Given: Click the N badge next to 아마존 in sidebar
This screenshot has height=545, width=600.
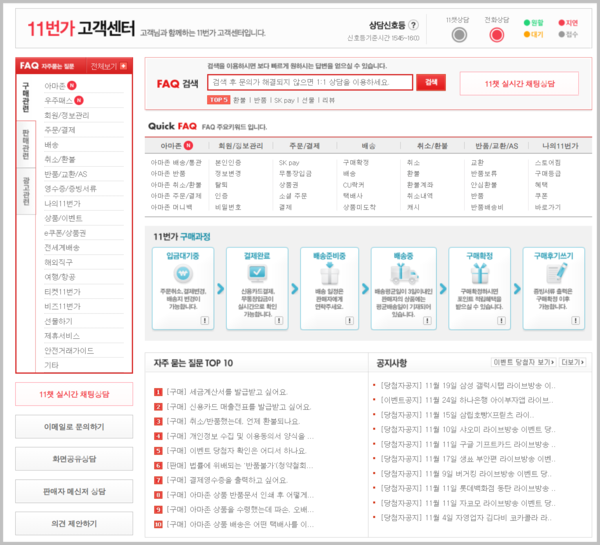Looking at the screenshot, I should click(x=72, y=86).
